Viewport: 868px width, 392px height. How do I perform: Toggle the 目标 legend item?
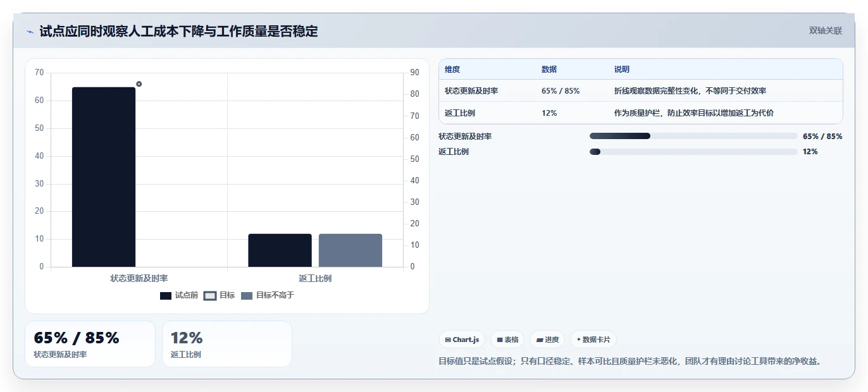[x=220, y=295]
